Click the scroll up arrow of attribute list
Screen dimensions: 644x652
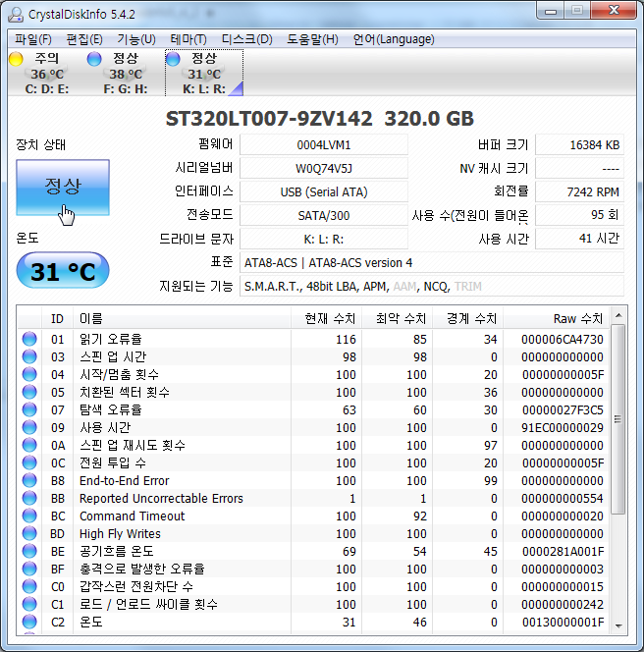(618, 315)
